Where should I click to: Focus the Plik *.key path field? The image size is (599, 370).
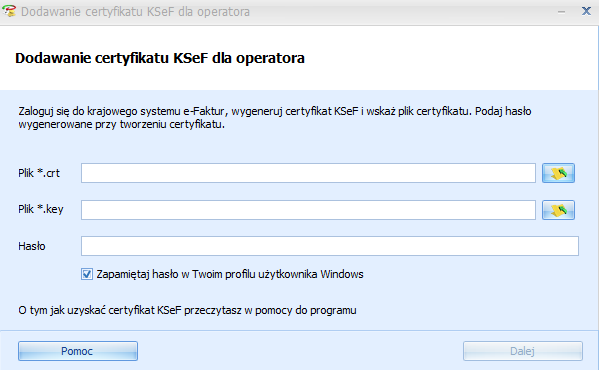click(x=308, y=210)
